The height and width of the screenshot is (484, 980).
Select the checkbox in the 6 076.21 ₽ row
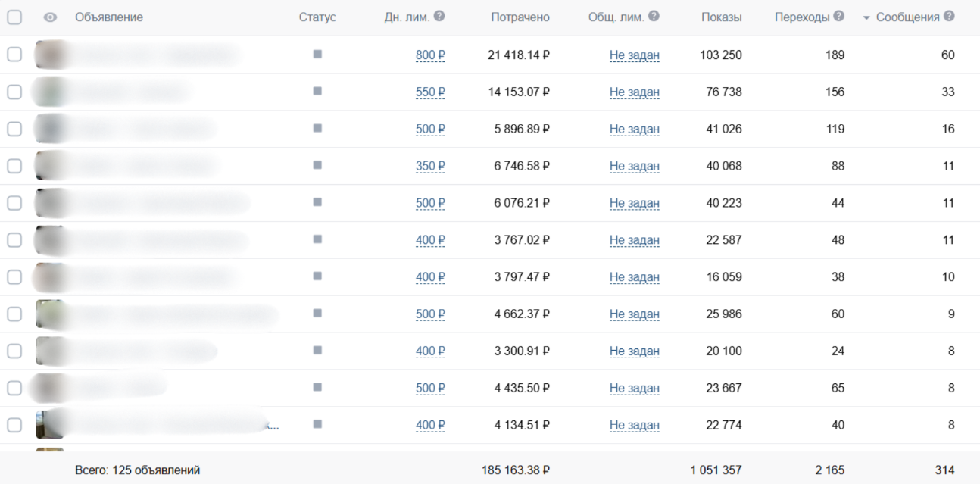point(14,203)
